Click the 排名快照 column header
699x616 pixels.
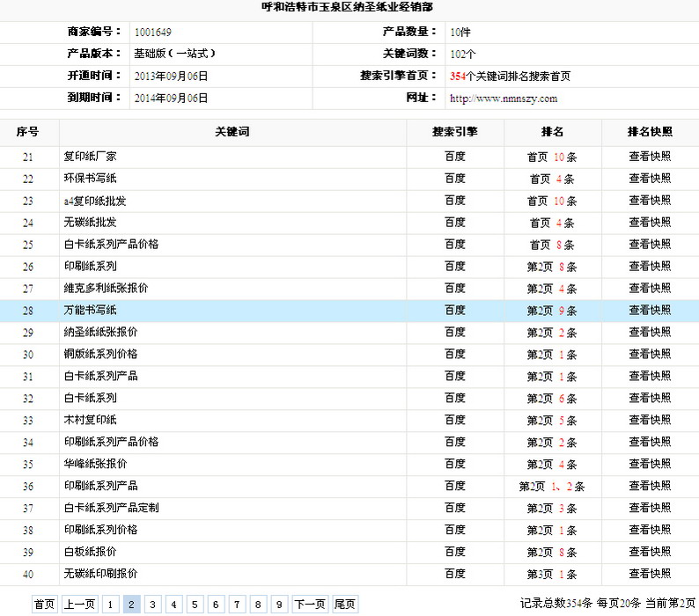pyautogui.click(x=650, y=132)
